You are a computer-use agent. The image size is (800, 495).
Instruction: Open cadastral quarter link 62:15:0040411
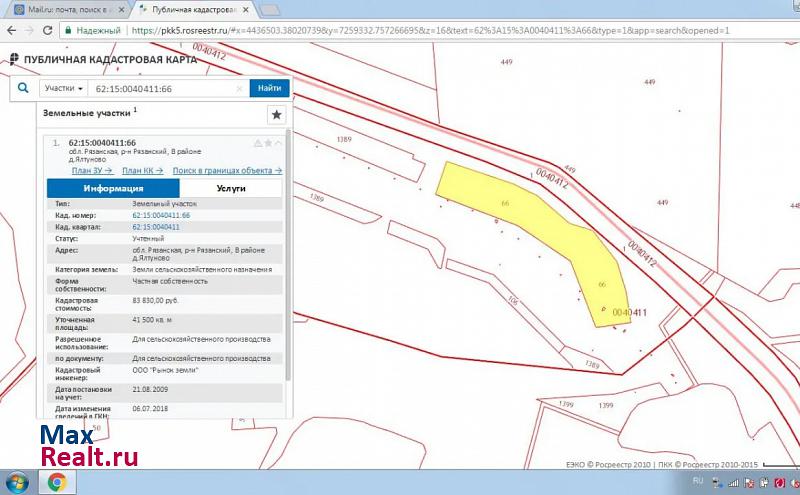point(156,227)
